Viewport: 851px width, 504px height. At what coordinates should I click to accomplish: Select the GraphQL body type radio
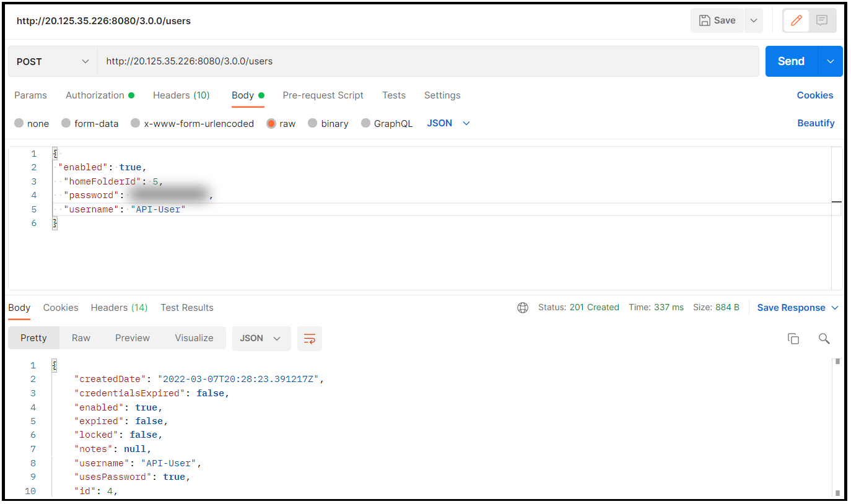point(365,123)
